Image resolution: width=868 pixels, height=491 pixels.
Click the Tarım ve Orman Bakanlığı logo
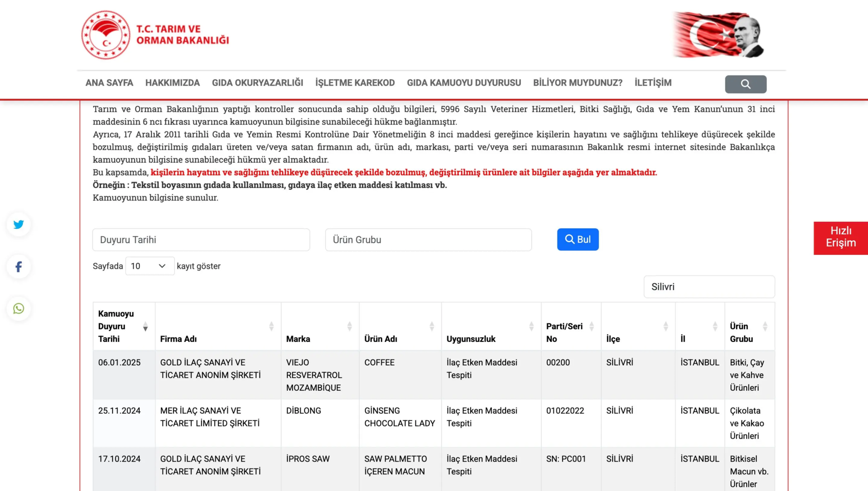(x=155, y=35)
